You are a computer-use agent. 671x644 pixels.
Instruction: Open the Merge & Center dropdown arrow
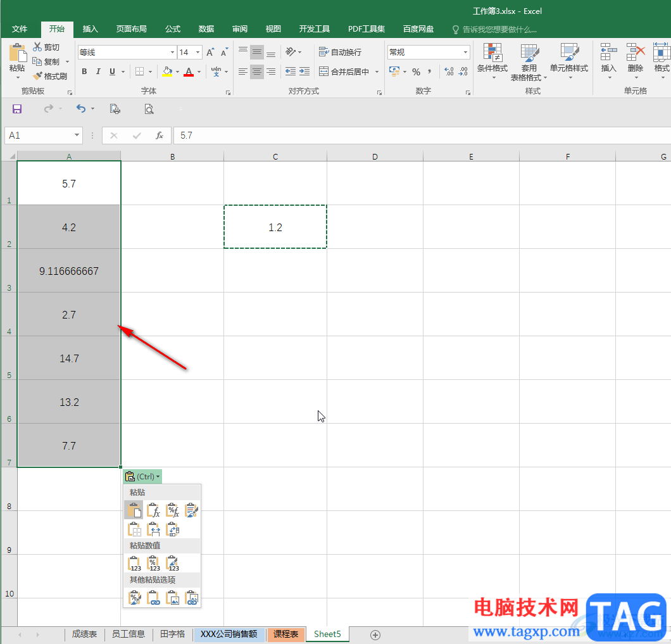[x=377, y=72]
